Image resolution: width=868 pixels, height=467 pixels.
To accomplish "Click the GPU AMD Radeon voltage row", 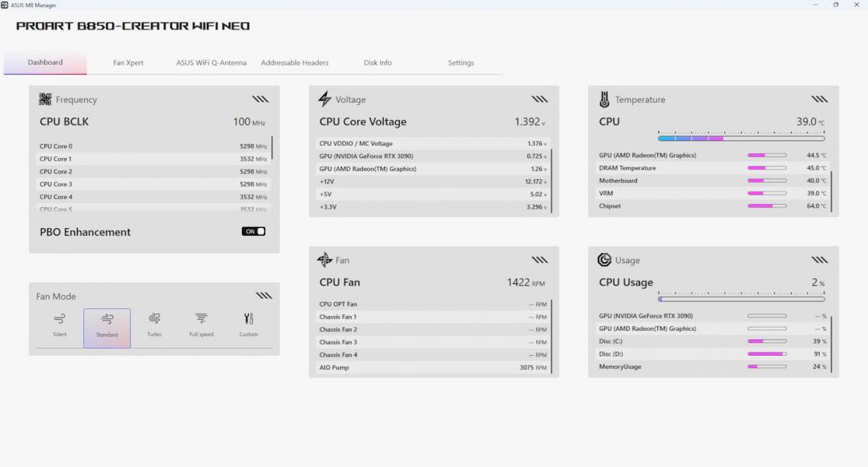I will [x=433, y=169].
